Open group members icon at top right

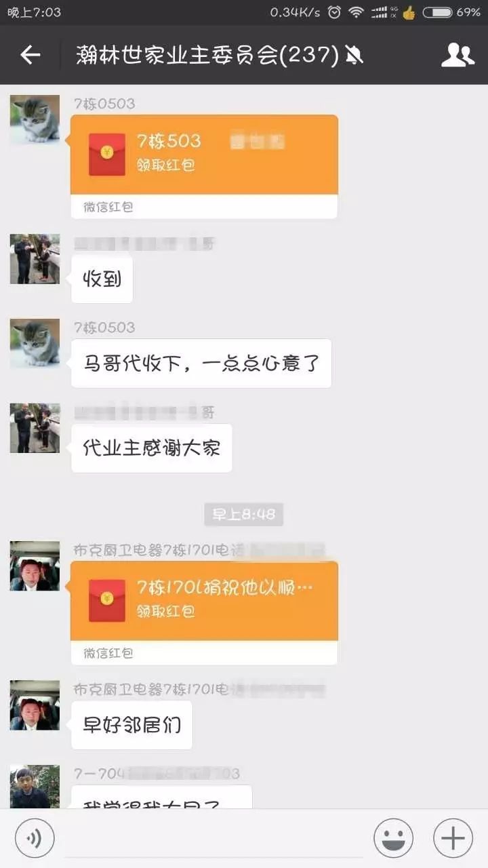coord(458,55)
